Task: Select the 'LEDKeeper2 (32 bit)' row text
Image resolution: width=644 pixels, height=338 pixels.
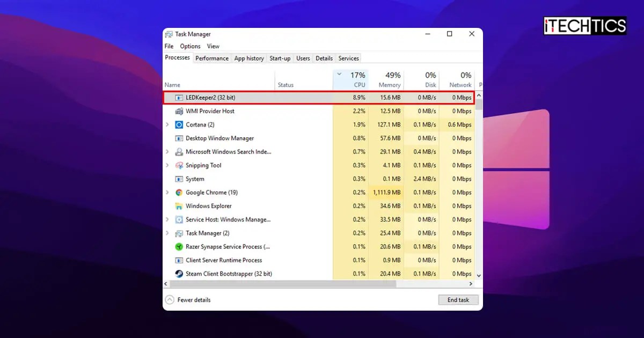Action: tap(210, 98)
